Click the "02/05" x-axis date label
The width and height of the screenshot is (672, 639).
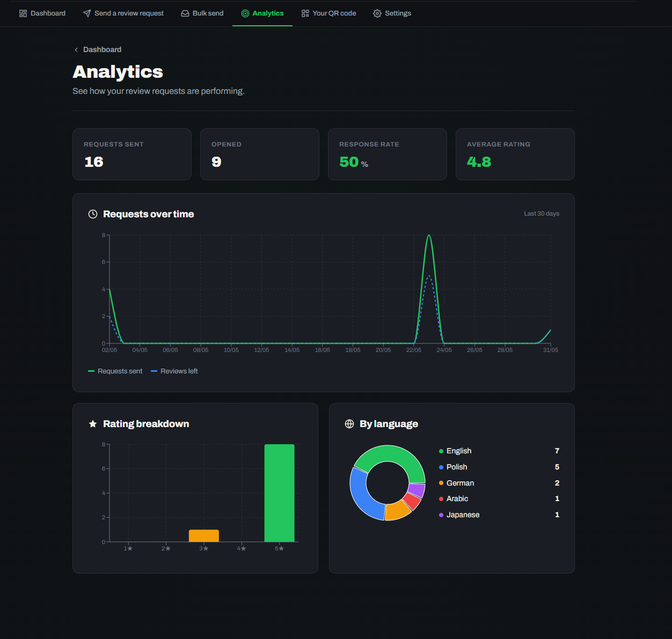[x=109, y=350]
